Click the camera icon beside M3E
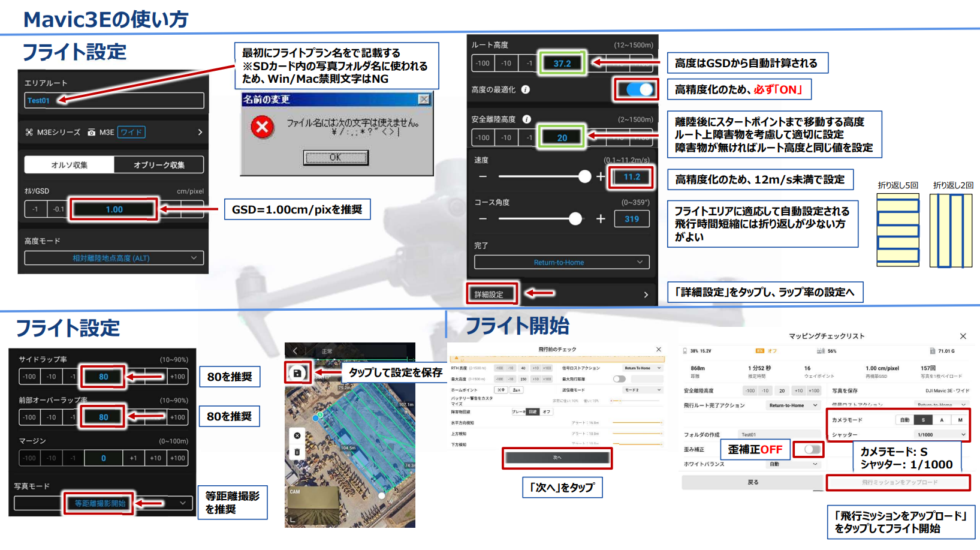 (x=92, y=133)
